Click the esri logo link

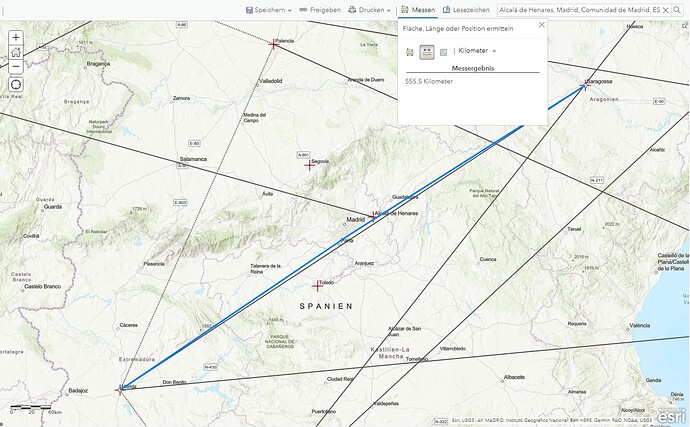coord(672,416)
